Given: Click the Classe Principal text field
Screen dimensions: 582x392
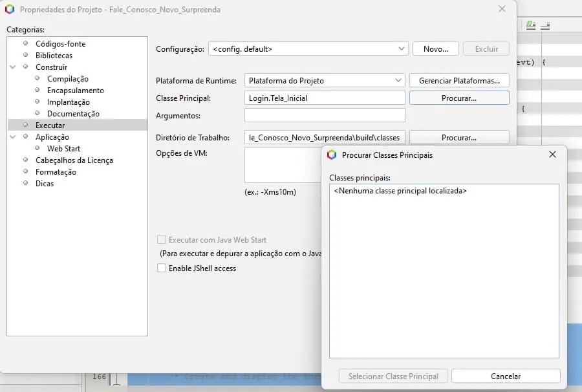Looking at the screenshot, I should 325,98.
